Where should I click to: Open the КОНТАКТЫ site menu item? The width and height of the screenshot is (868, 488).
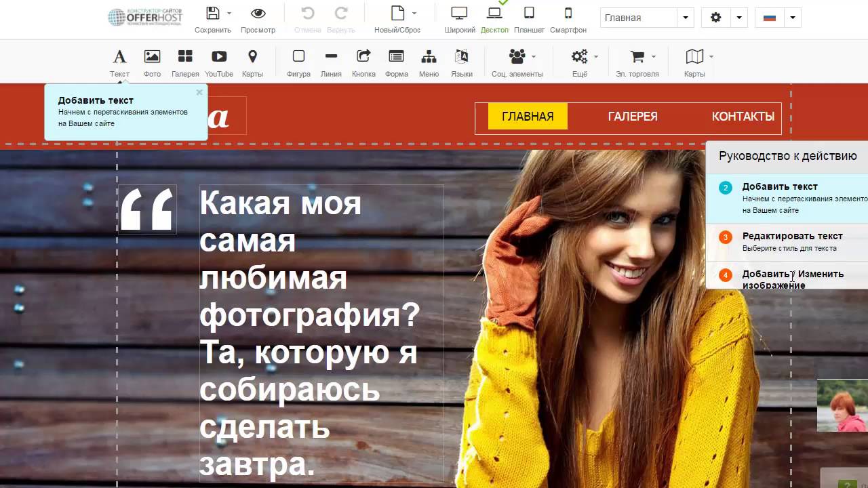click(x=743, y=117)
